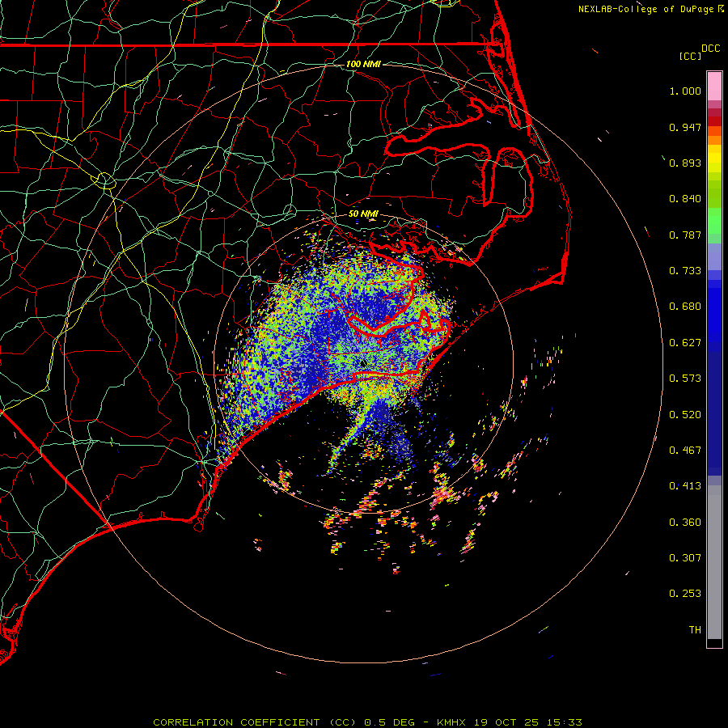Click the [CC] units label
This screenshot has height=728, width=728.
point(690,56)
